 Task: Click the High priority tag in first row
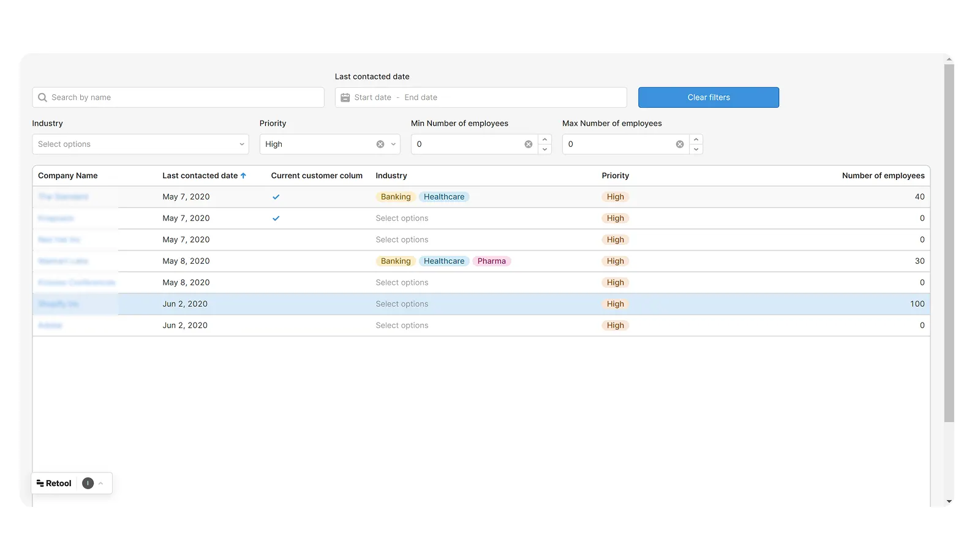(x=616, y=197)
